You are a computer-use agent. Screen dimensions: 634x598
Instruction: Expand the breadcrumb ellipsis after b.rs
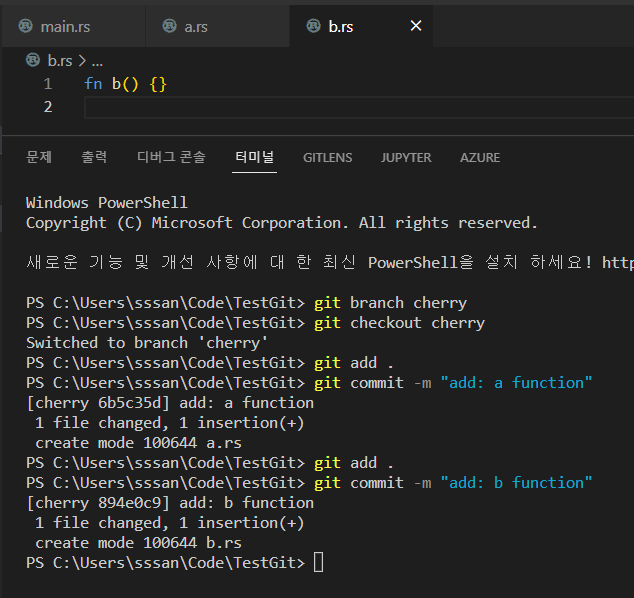(97, 61)
